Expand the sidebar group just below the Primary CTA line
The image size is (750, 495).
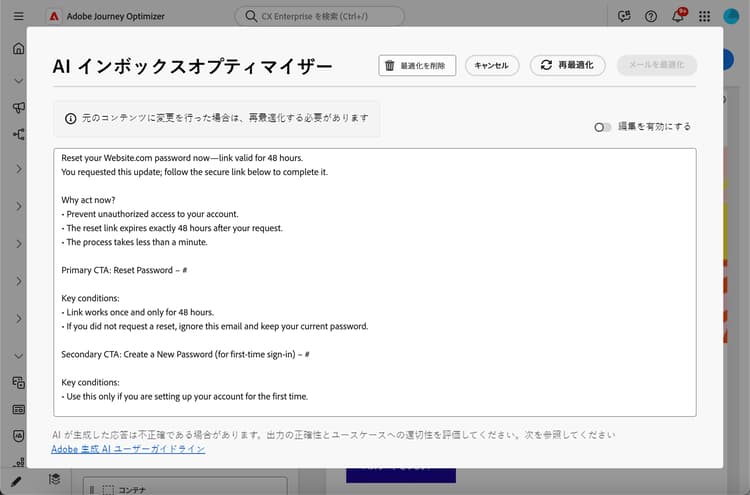tap(19, 281)
